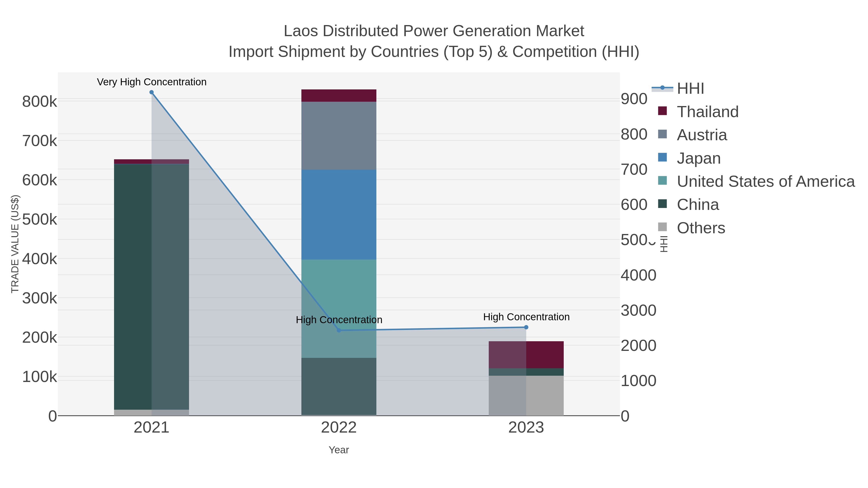Select the Thailand segment atop 2022 bar

(339, 96)
